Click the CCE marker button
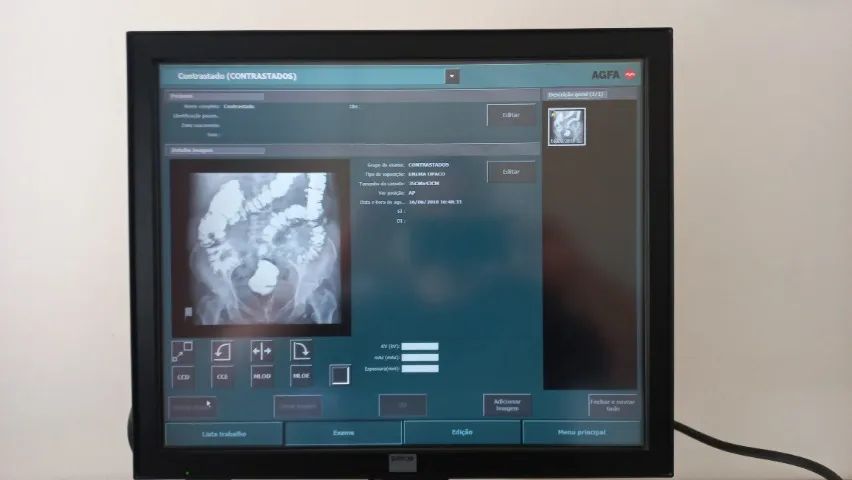Screen dimensions: 852x480 click(x=222, y=376)
